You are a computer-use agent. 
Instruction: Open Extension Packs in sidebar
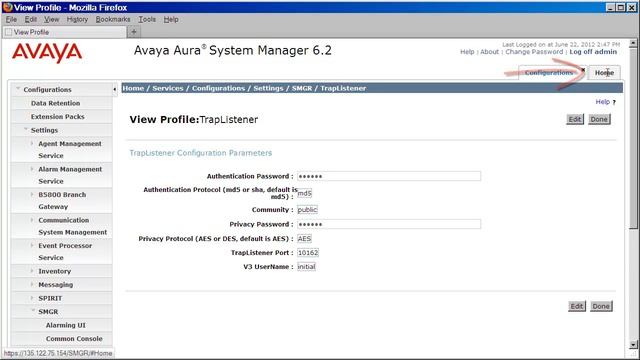tap(58, 117)
